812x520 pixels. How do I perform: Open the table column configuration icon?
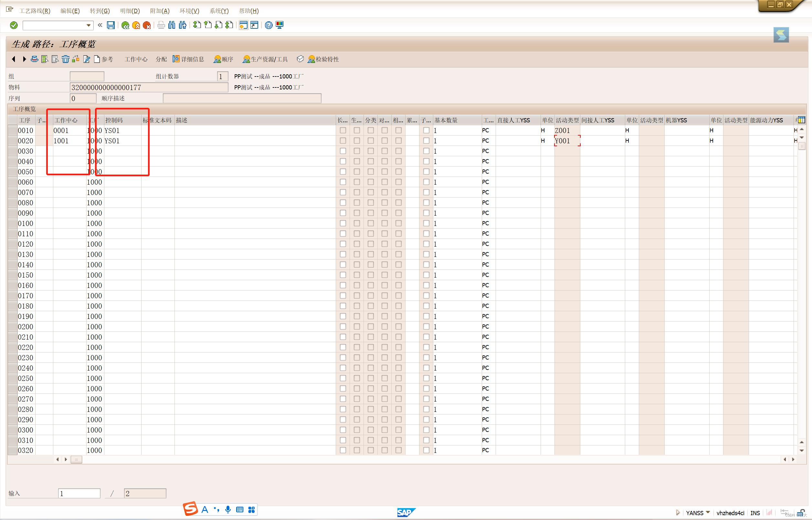pos(802,120)
